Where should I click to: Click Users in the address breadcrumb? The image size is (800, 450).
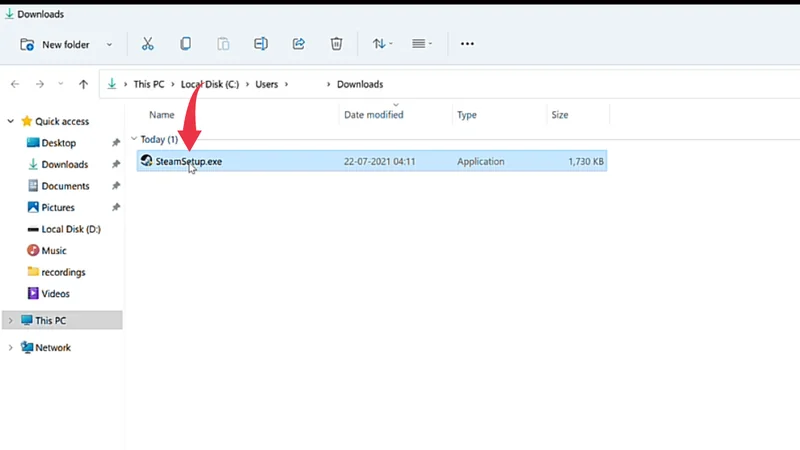pyautogui.click(x=266, y=85)
